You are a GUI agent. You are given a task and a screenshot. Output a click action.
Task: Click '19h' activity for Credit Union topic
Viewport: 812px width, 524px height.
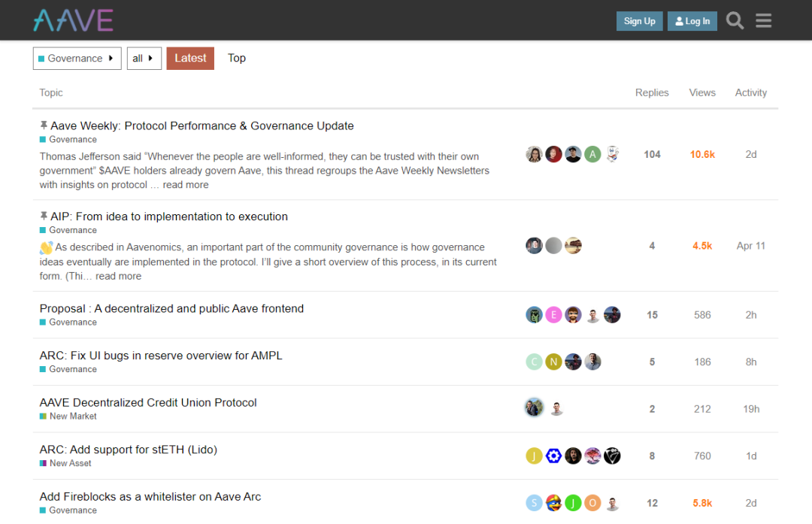tap(751, 409)
